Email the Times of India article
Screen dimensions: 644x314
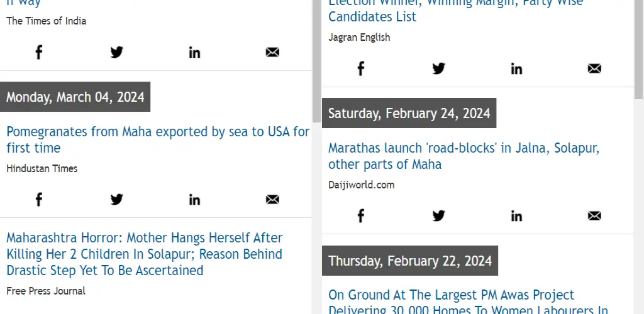pyautogui.click(x=272, y=52)
